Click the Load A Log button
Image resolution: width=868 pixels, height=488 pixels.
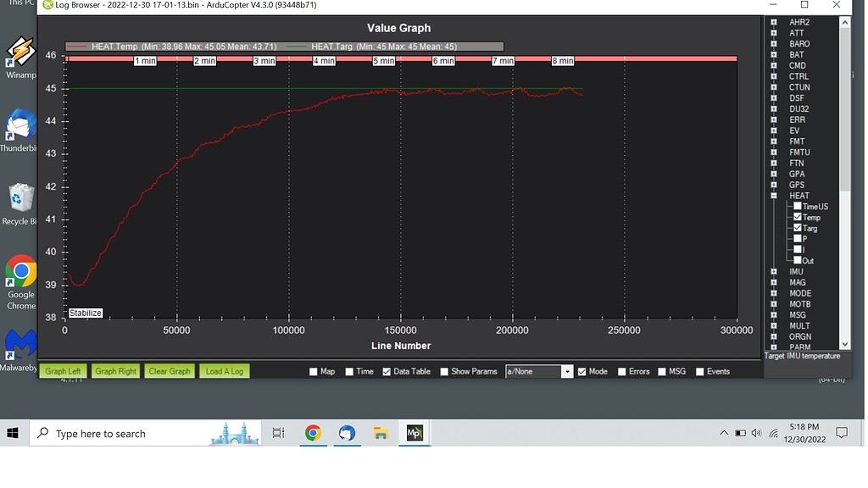click(225, 371)
